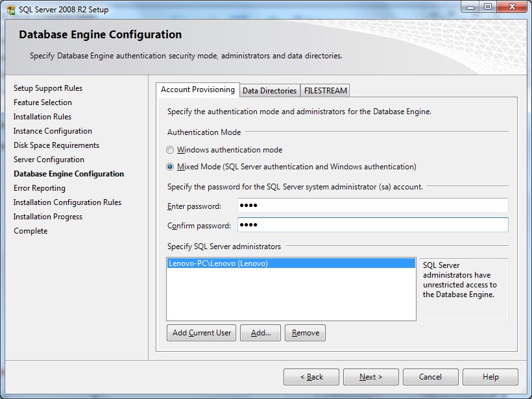Switch to the Account Provisioning tab
532x399 pixels.
(x=198, y=90)
